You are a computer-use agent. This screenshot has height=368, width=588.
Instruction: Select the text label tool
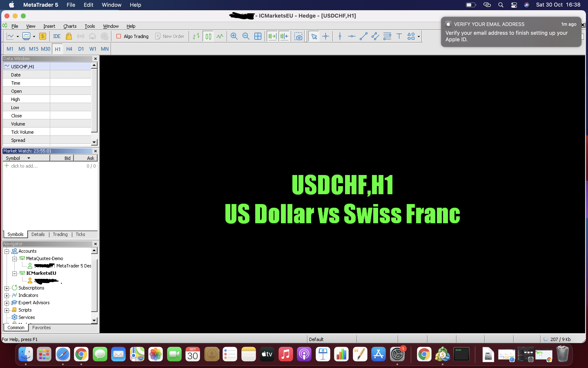399,36
